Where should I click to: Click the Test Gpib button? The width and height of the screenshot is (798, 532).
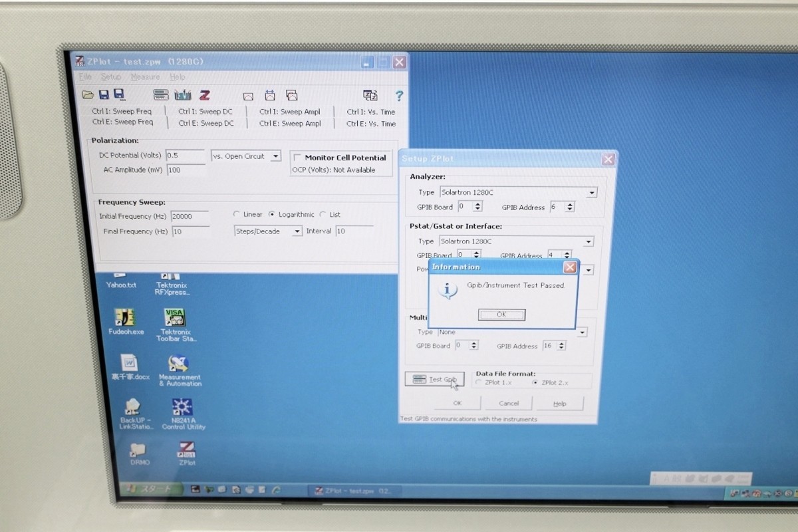tap(434, 379)
